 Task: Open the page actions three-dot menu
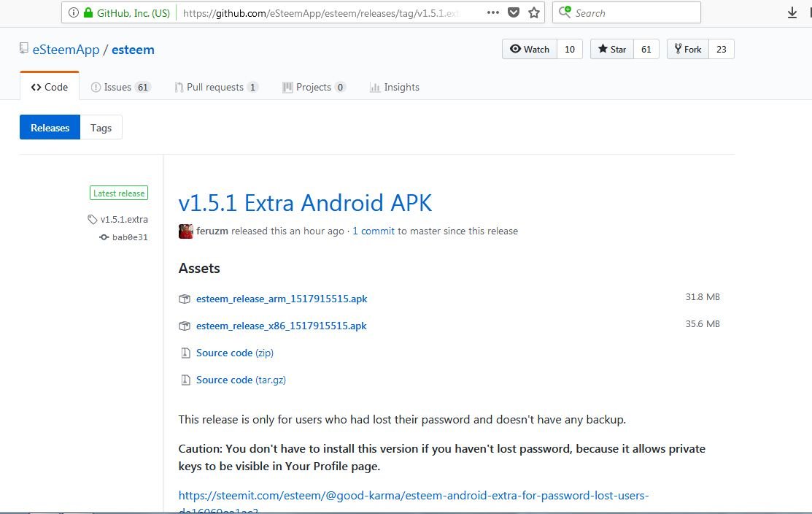coord(493,13)
